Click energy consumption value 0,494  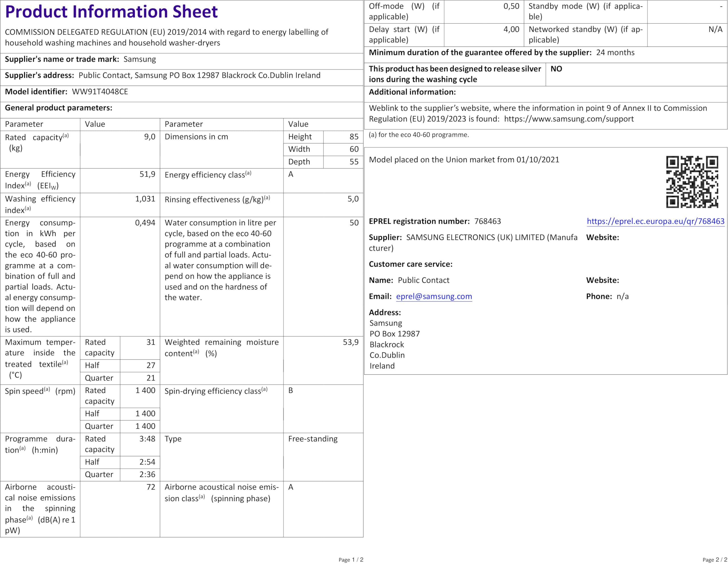pyautogui.click(x=145, y=223)
